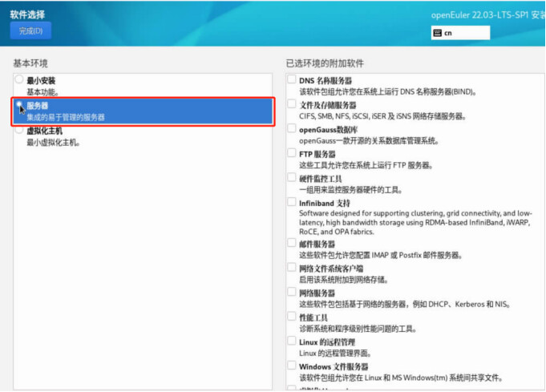Check the 网络文件系统客户端 checkbox
The image size is (546, 392).
(292, 269)
